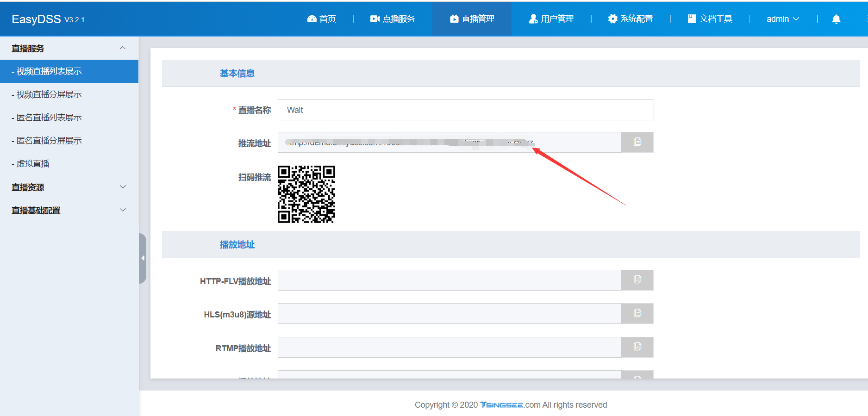This screenshot has height=416, width=868.
Task: Click the 基本信息 section heading
Action: click(237, 74)
